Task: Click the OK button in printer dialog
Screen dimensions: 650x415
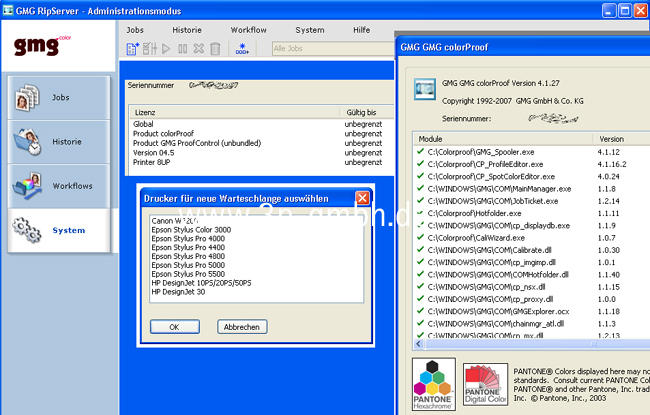Action: 173,327
